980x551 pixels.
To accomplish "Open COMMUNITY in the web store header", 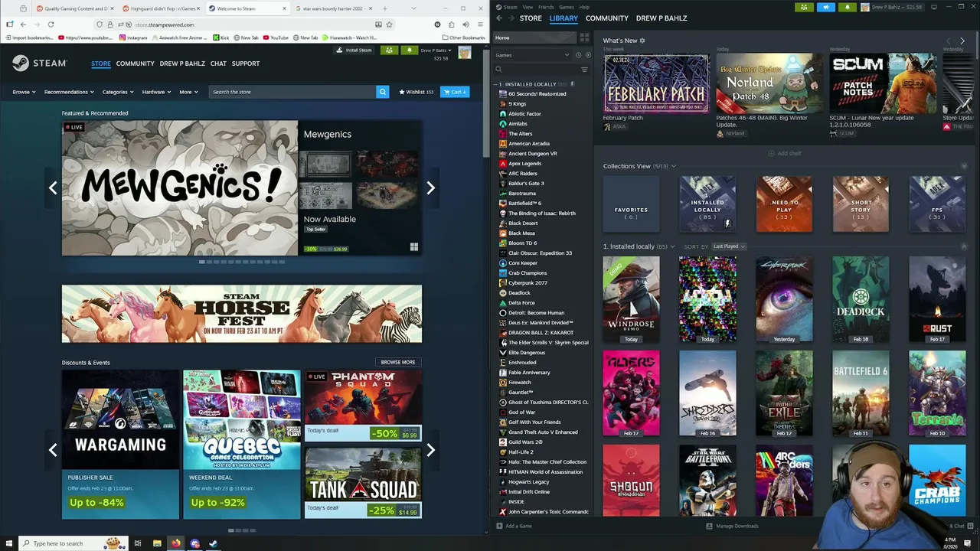I will pos(135,64).
